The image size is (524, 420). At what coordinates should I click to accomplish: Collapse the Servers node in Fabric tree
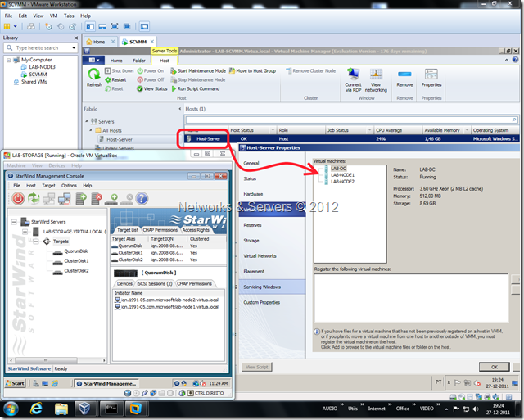pos(87,121)
